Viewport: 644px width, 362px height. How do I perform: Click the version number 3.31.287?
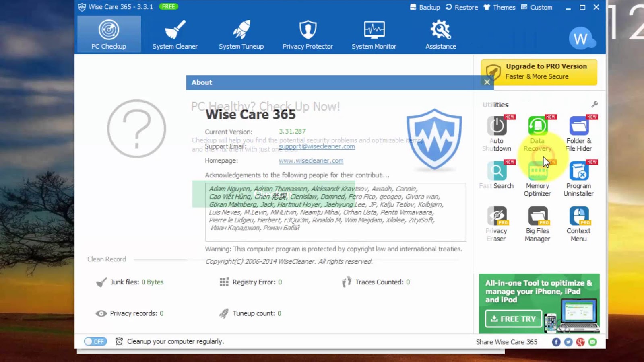click(292, 132)
